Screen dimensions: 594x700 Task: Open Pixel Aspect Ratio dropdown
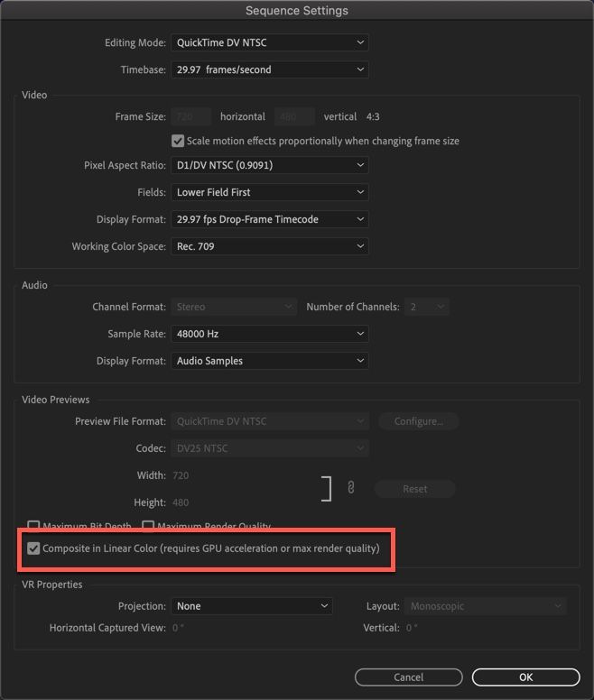tap(269, 165)
